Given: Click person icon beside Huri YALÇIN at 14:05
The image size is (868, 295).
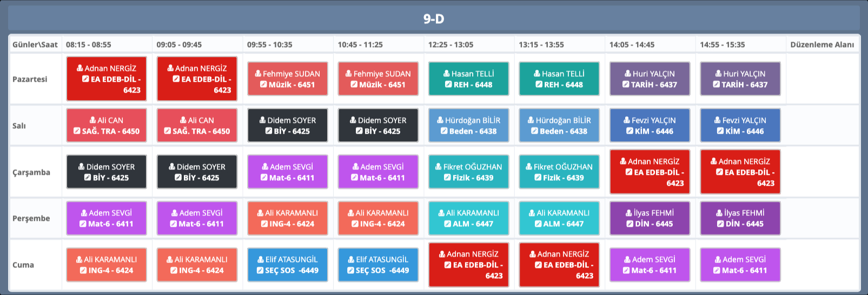Looking at the screenshot, I should click(628, 74).
